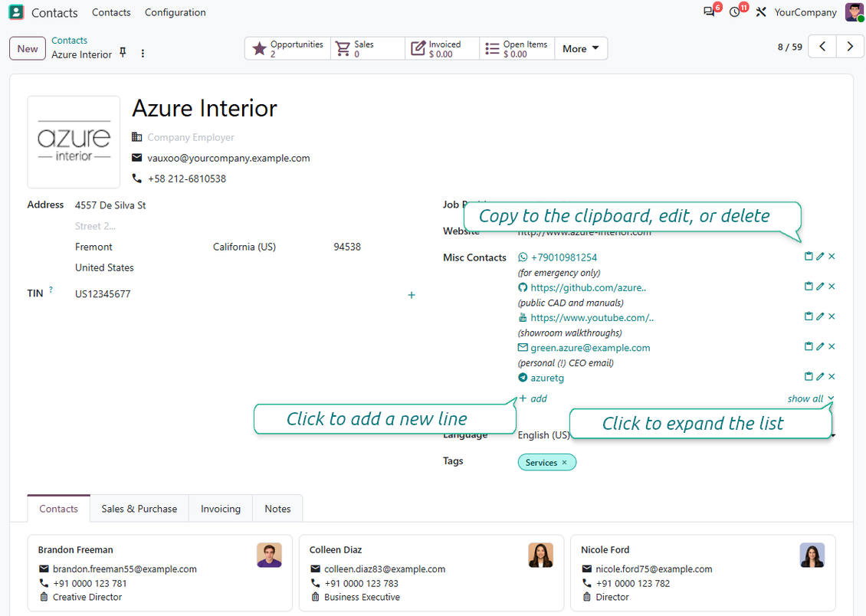Open the Open Items smart button

pyautogui.click(x=517, y=48)
